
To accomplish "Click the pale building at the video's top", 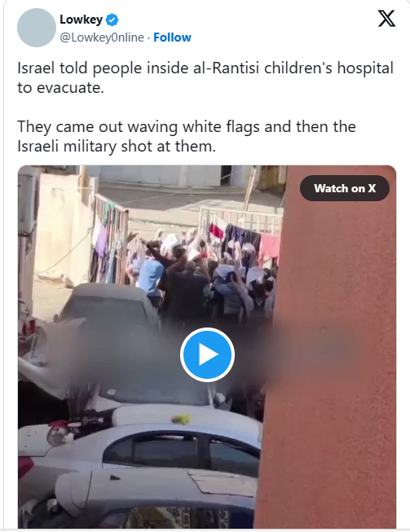I will [160, 176].
